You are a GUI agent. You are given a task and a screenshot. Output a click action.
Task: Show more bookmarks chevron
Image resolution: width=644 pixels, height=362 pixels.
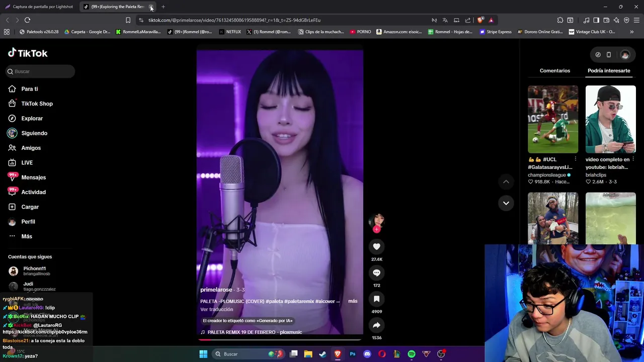click(631, 32)
